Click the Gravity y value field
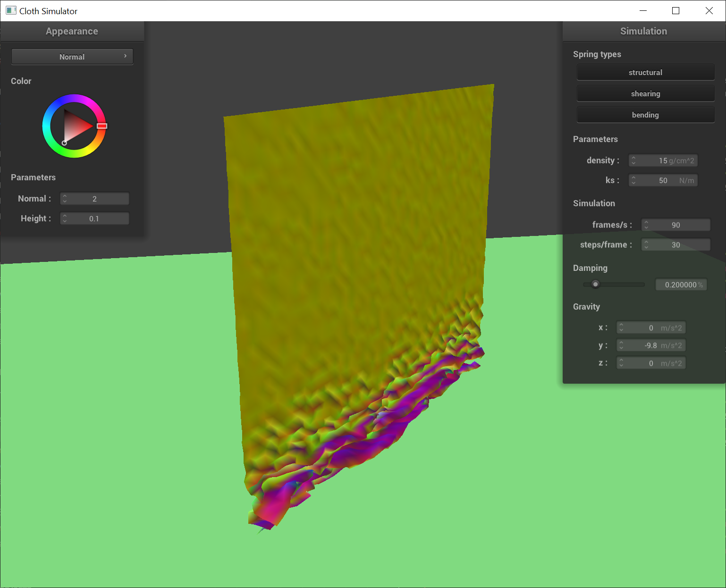The image size is (726, 588). point(651,345)
